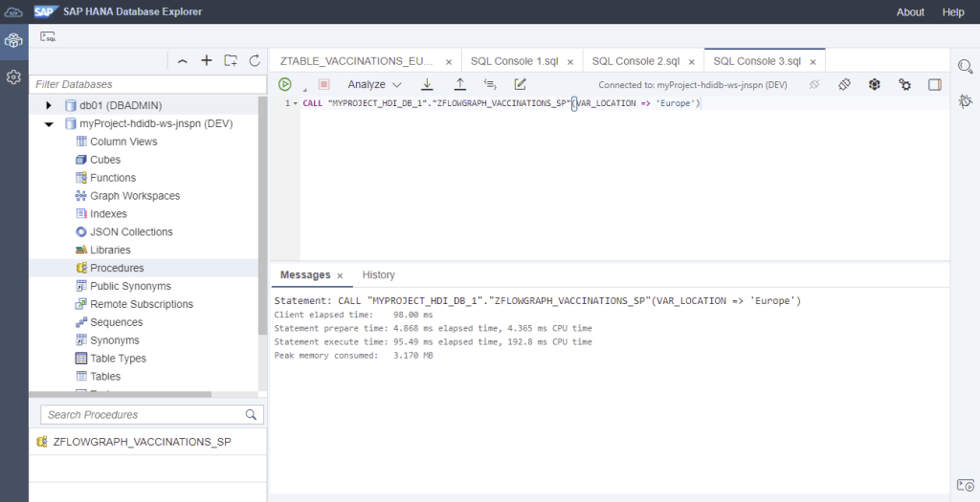Image resolution: width=980 pixels, height=502 pixels.
Task: Open Graph Workspaces in the tree
Action: [135, 196]
